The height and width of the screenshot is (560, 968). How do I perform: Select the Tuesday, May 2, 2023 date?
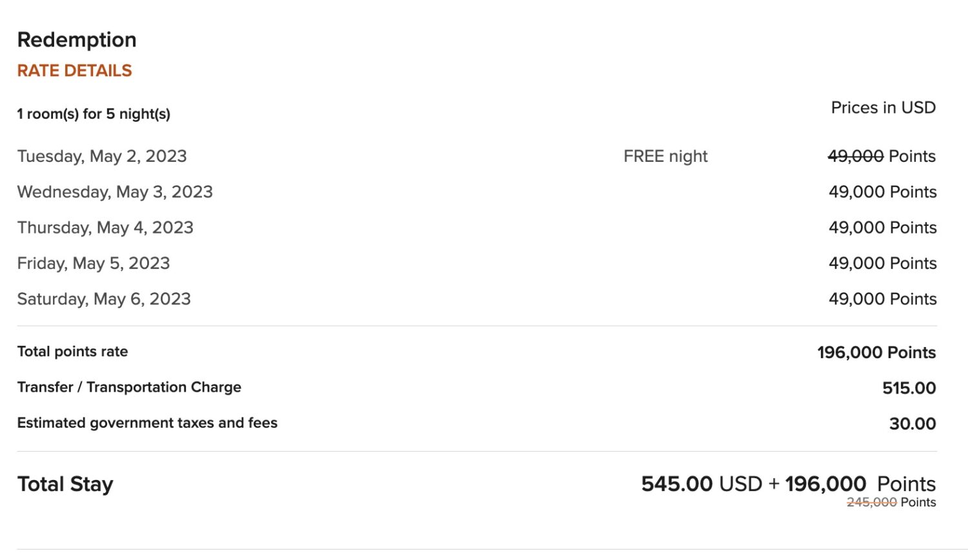(102, 156)
